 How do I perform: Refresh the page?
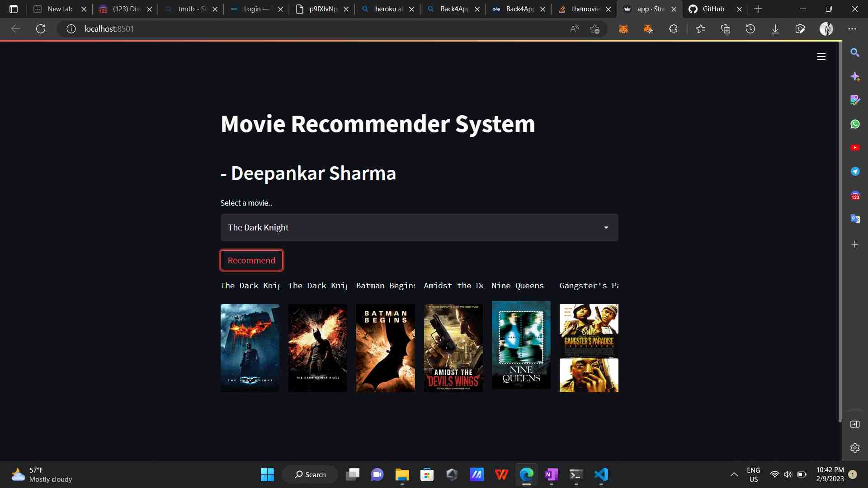pyautogui.click(x=41, y=29)
